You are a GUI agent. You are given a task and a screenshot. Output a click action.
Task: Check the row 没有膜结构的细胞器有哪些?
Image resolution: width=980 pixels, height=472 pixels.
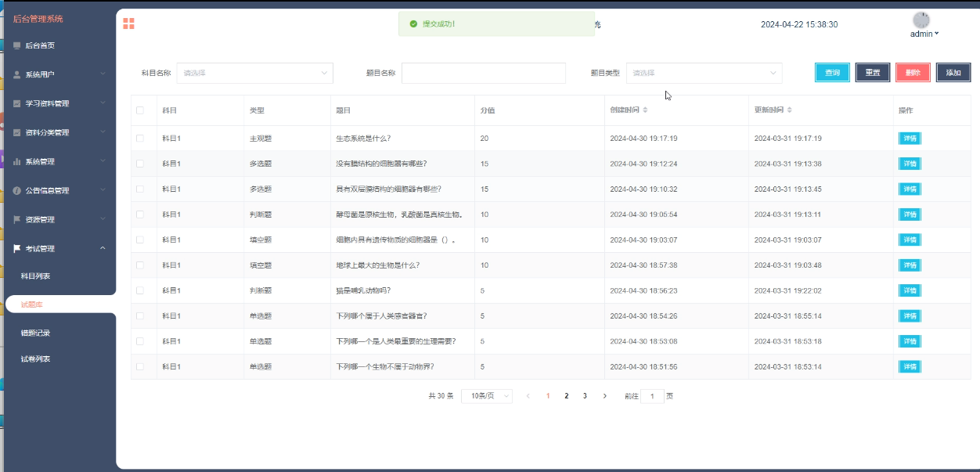(x=140, y=164)
